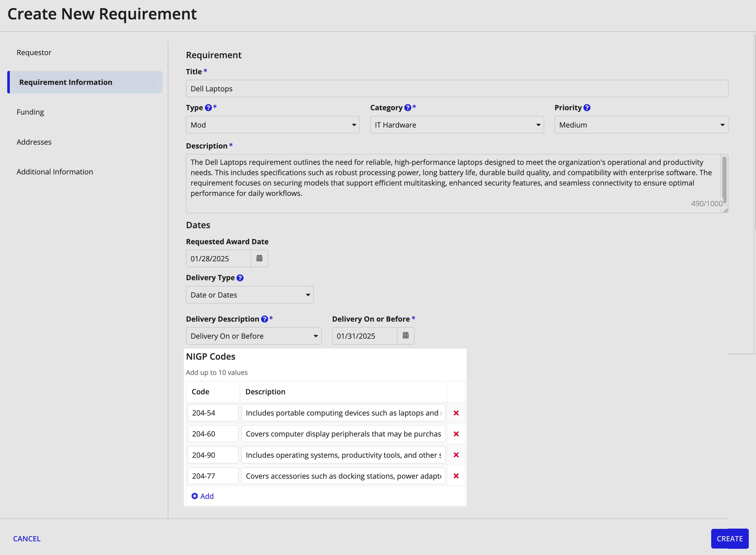This screenshot has height=555, width=756.
Task: Open the Addresses section
Action: 34,142
